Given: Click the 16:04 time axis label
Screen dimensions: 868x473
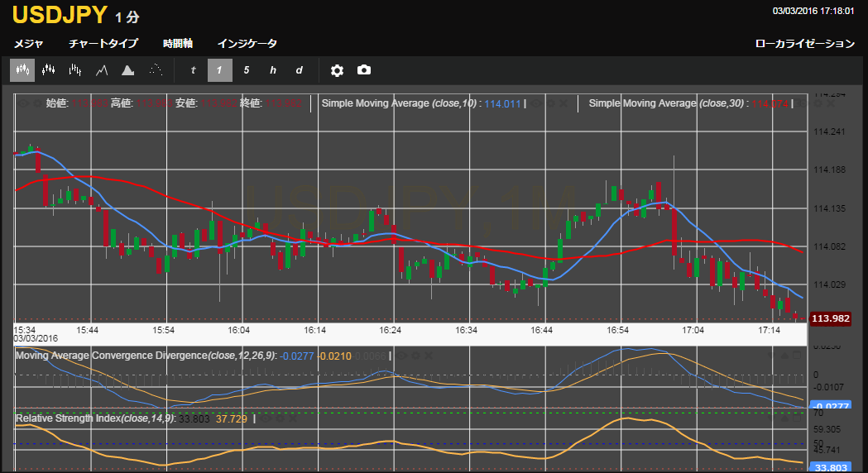Looking at the screenshot, I should point(238,330).
